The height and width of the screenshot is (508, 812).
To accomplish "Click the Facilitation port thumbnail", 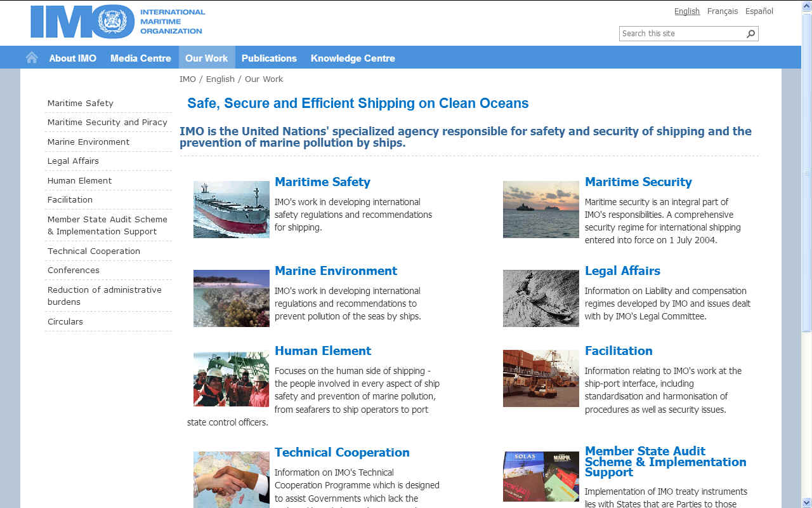I will click(x=541, y=378).
